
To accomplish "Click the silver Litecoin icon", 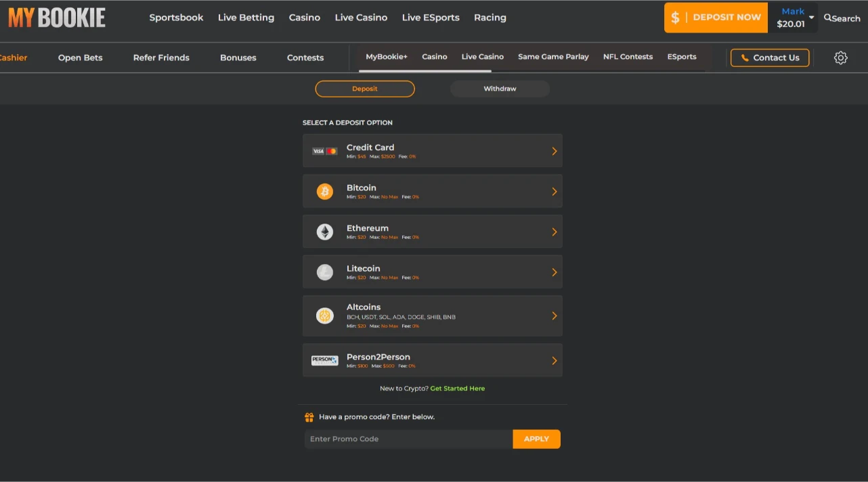I will pos(325,272).
